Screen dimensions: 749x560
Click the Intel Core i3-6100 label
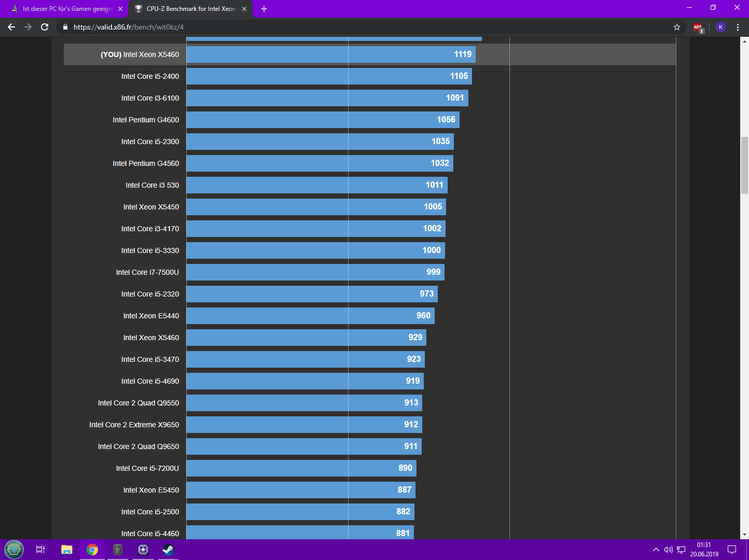pos(150,98)
